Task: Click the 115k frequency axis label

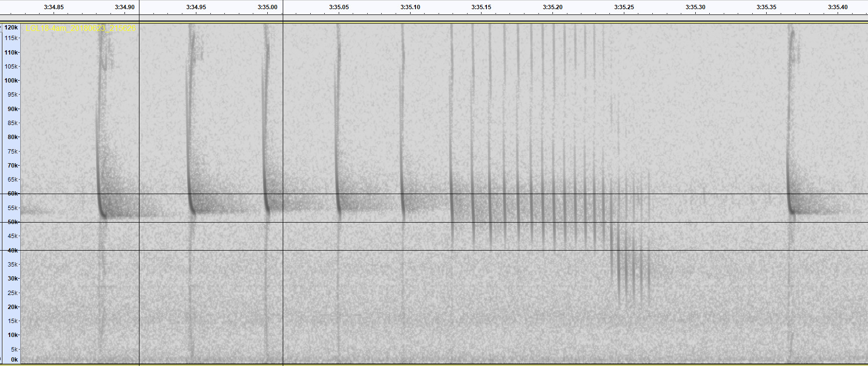Action: [x=11, y=38]
